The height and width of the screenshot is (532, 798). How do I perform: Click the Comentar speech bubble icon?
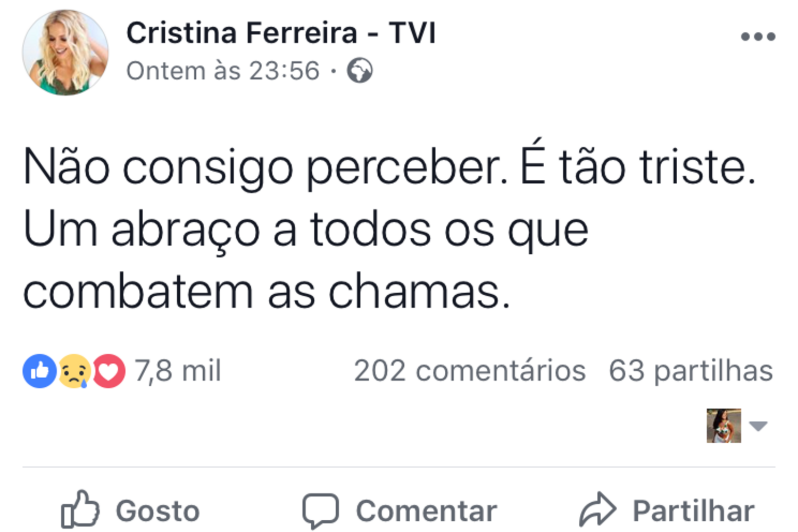click(x=320, y=511)
